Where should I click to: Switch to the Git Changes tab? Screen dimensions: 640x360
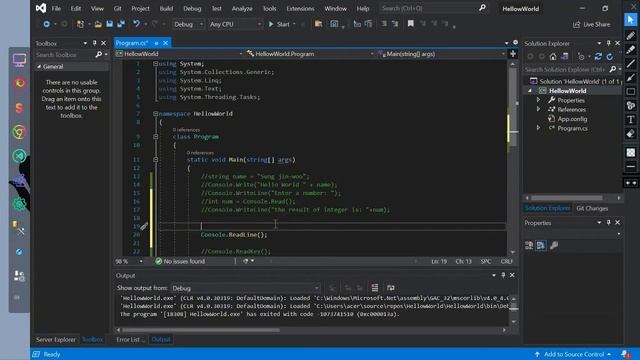[x=592, y=208]
